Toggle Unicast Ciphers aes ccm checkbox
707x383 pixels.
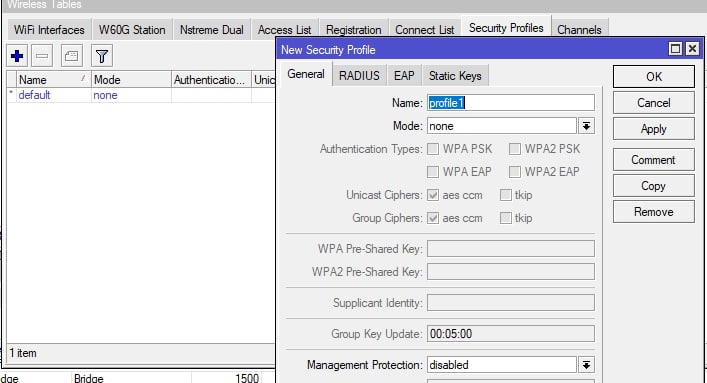433,195
